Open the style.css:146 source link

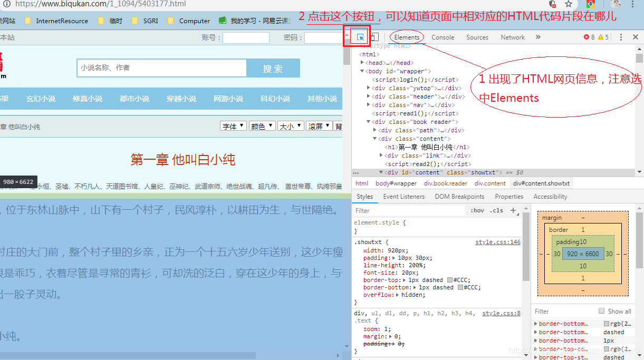497,241
